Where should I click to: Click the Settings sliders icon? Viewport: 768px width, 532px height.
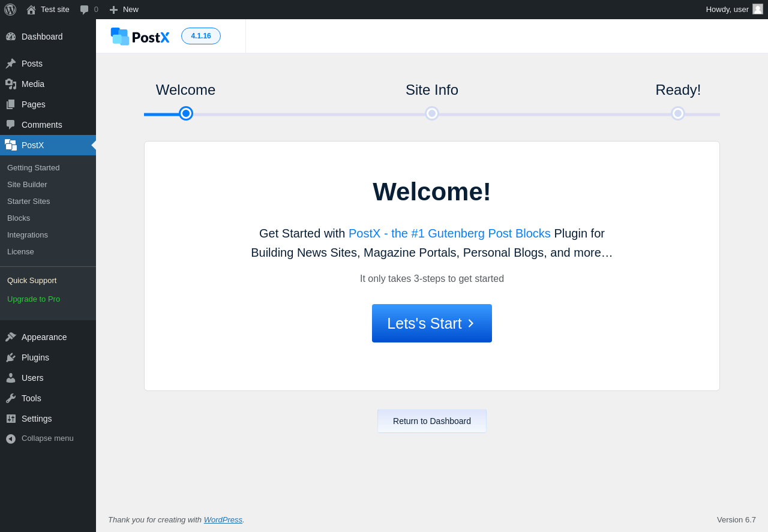(11, 419)
